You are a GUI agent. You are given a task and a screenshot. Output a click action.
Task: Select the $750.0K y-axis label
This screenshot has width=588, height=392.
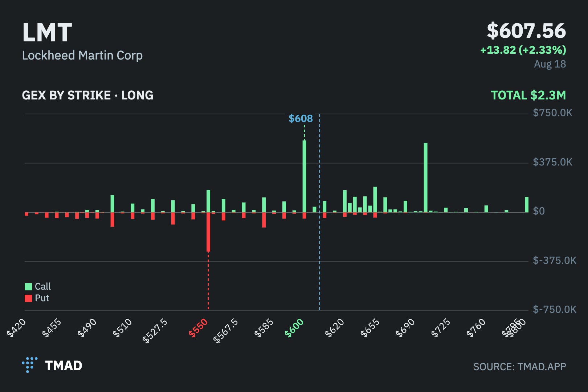point(552,113)
